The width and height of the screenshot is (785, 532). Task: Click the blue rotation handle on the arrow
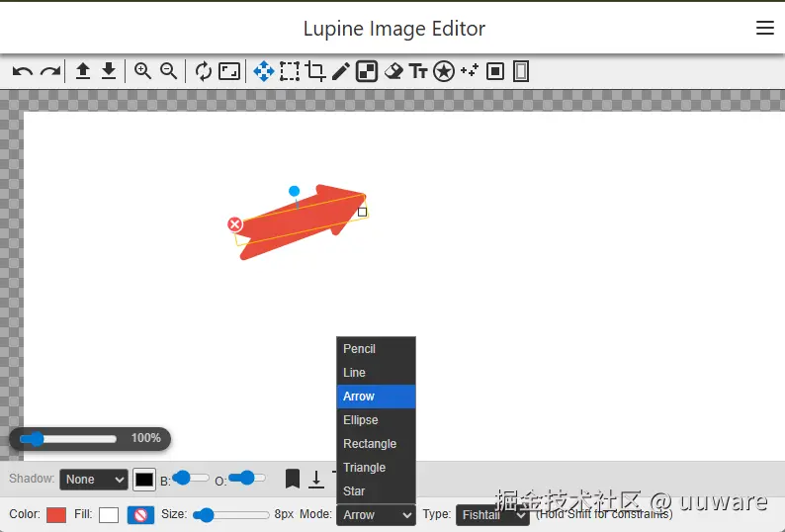tap(295, 191)
